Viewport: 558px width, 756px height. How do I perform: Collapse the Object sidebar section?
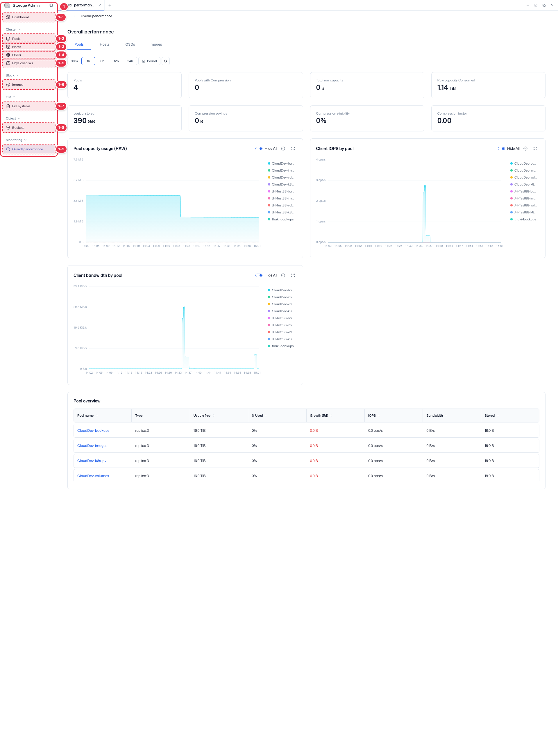coord(13,119)
